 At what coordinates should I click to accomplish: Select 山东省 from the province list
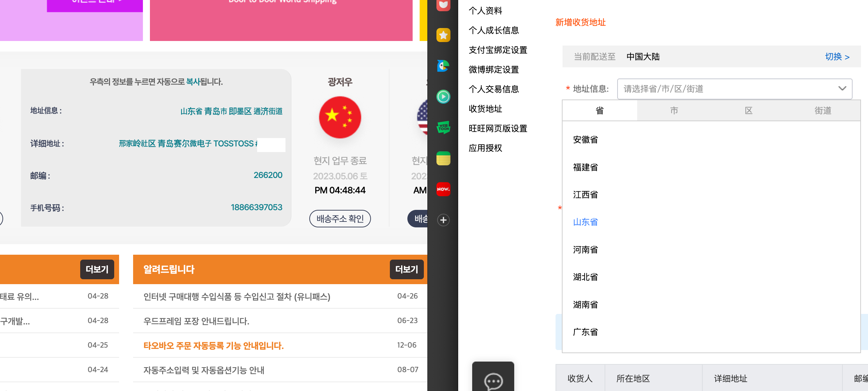tap(585, 222)
